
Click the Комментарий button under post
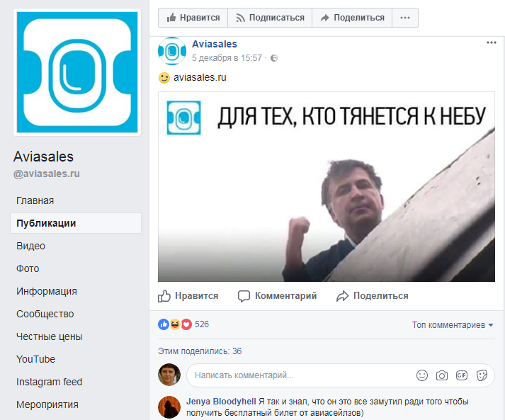click(278, 296)
